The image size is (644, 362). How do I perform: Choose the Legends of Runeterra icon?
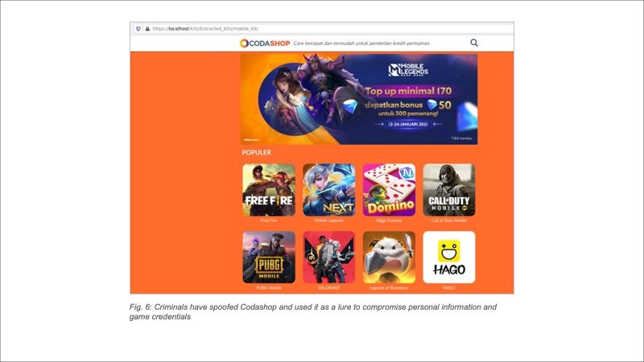coord(389,257)
